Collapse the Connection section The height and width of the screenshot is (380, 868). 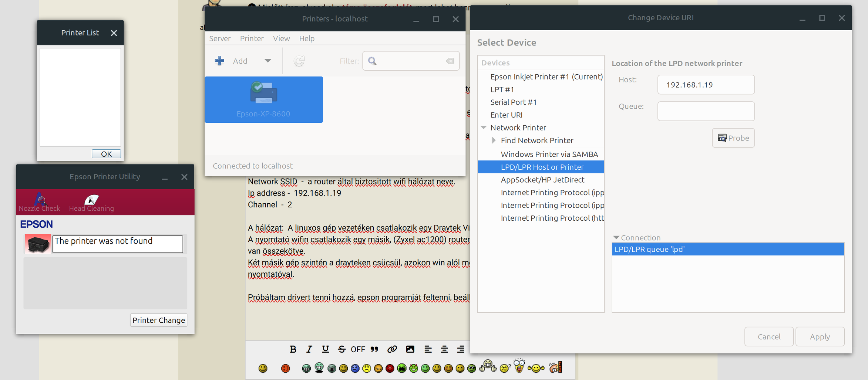pos(616,238)
